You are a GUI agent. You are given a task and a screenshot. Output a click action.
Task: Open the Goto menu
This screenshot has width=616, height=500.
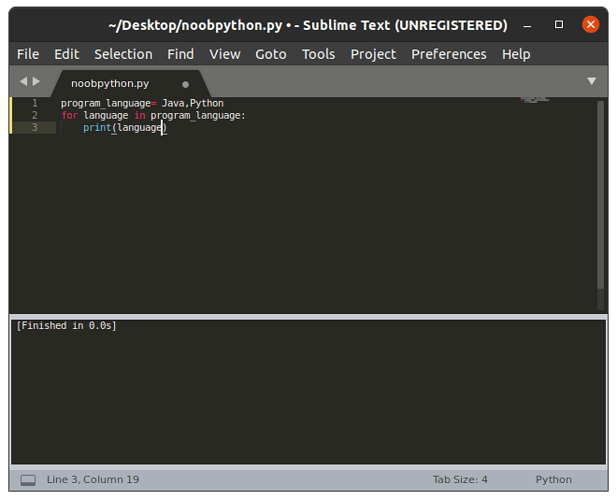tap(271, 54)
